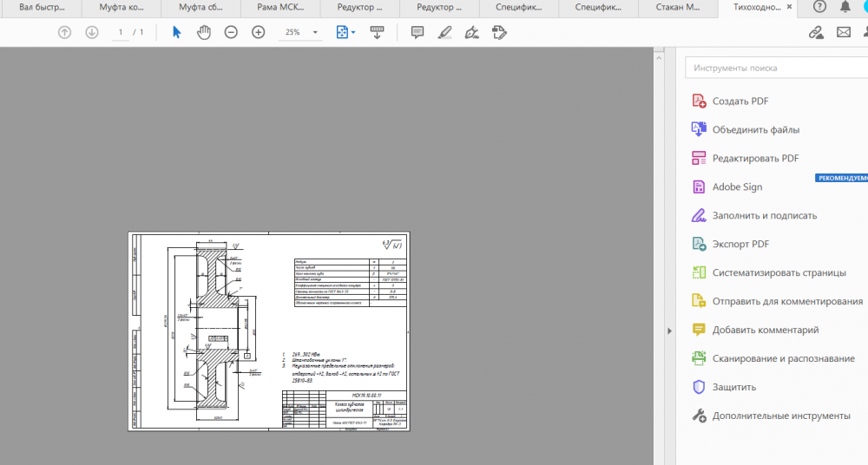Click the zoom out minus icon
Viewport: 868px width, 465px height.
click(x=231, y=32)
